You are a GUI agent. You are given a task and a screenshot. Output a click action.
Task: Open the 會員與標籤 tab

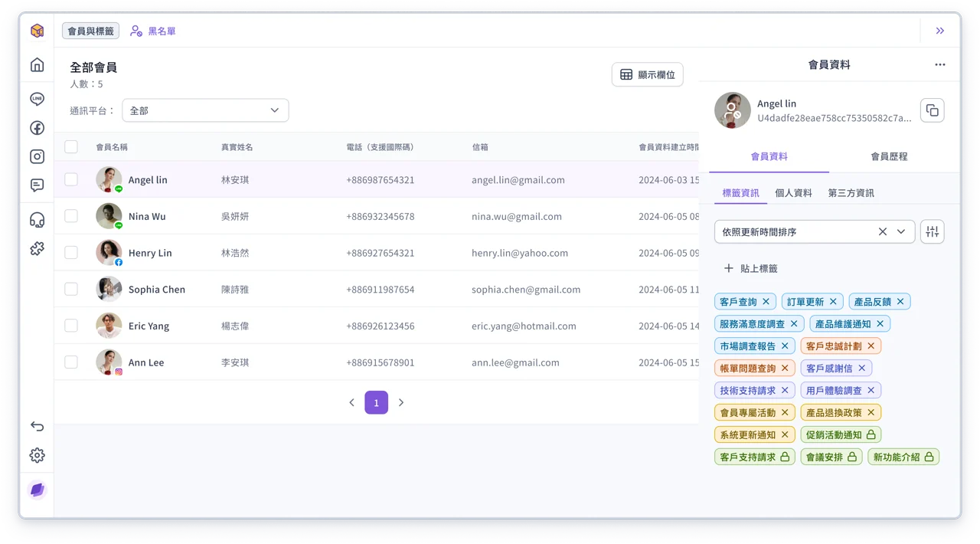(90, 31)
